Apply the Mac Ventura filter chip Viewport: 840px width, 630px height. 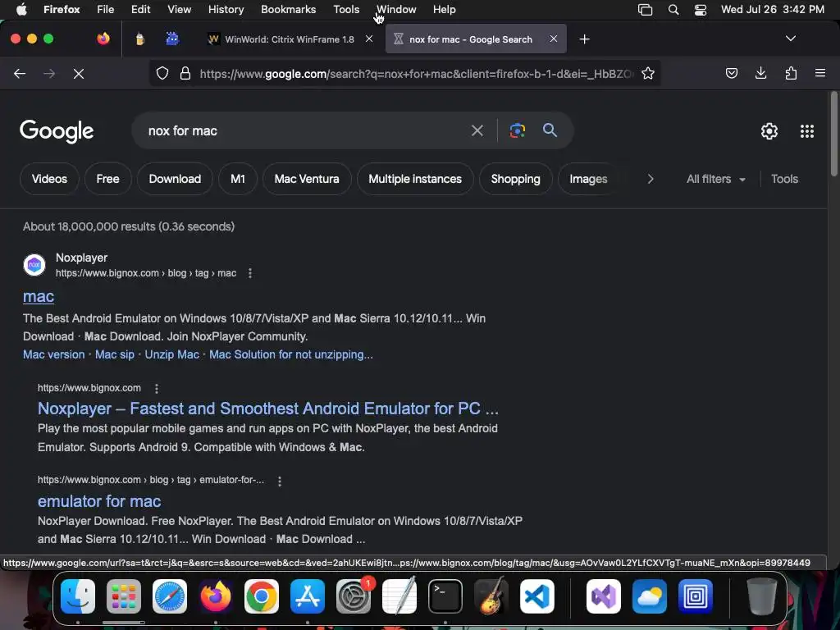(x=307, y=179)
